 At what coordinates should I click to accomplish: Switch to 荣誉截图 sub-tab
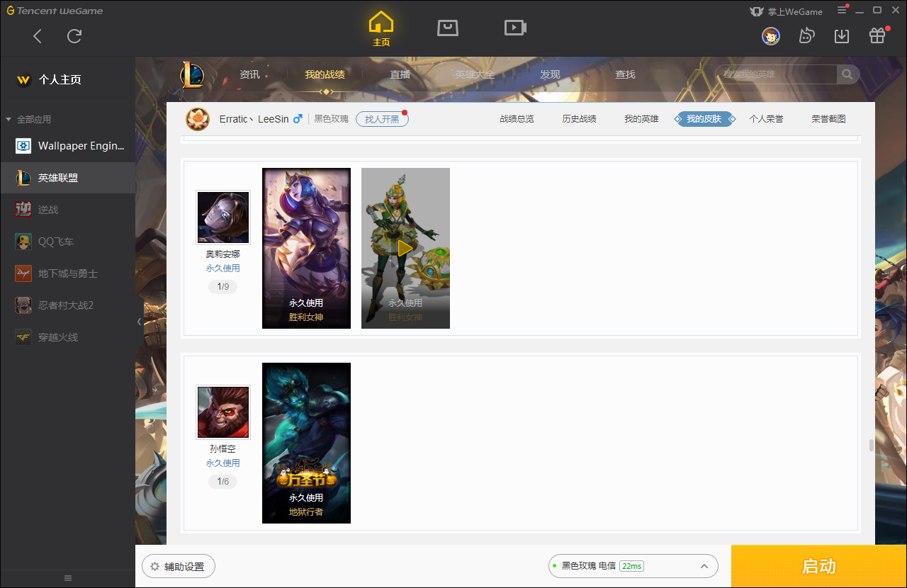(x=828, y=119)
